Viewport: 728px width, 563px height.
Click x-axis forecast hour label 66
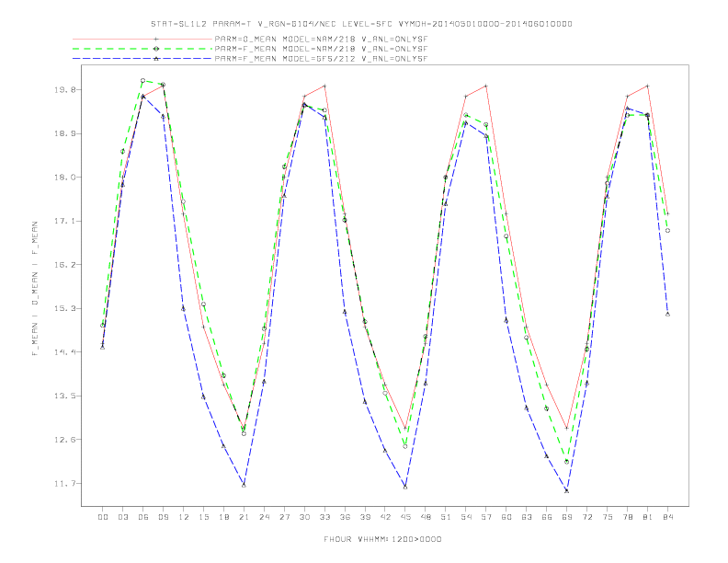coord(547,517)
